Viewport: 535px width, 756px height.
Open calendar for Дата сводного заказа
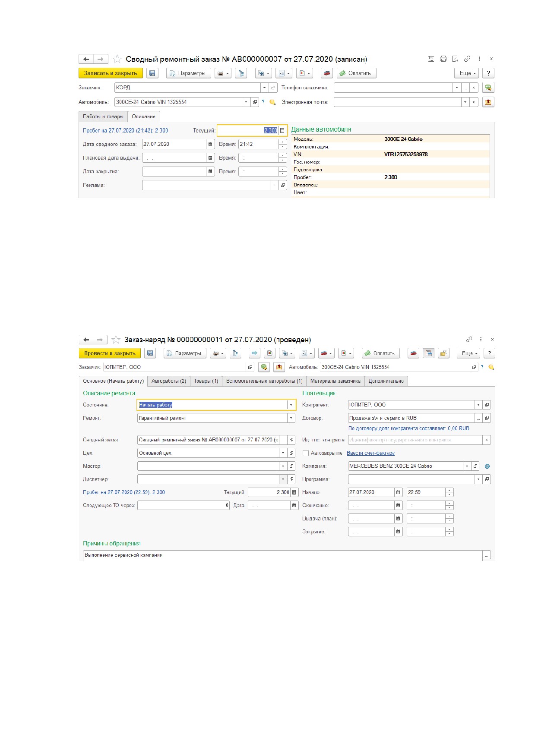[x=210, y=144]
